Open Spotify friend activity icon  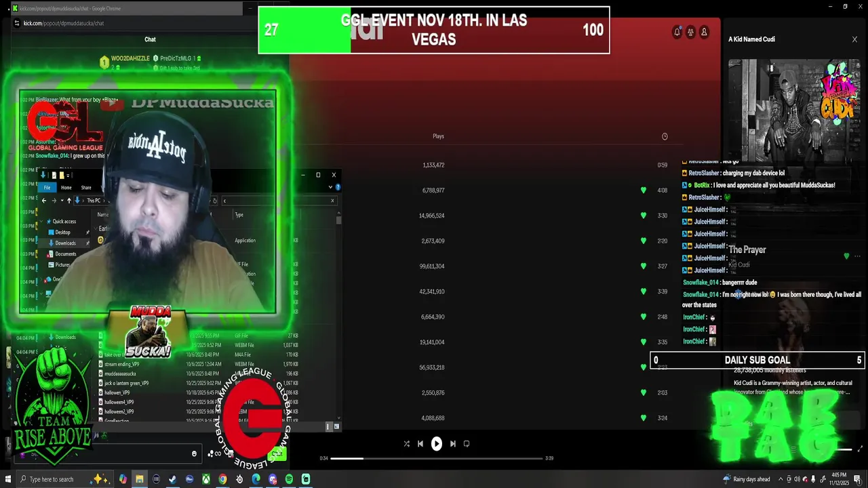pos(690,32)
